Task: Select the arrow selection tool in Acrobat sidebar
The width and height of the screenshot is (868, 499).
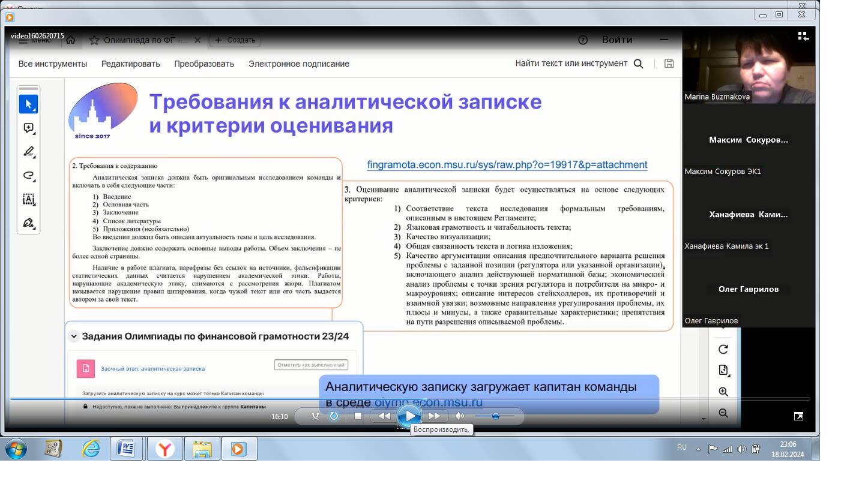Action: coord(28,104)
